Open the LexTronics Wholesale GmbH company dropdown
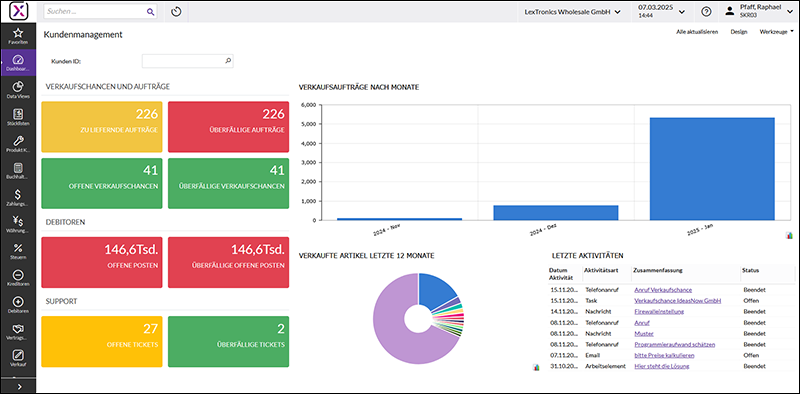 [x=572, y=11]
